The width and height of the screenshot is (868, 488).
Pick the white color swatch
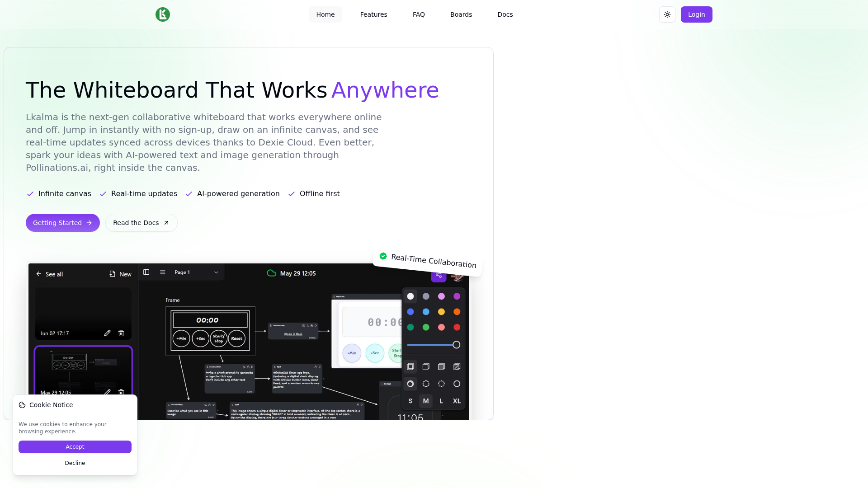[x=410, y=296]
